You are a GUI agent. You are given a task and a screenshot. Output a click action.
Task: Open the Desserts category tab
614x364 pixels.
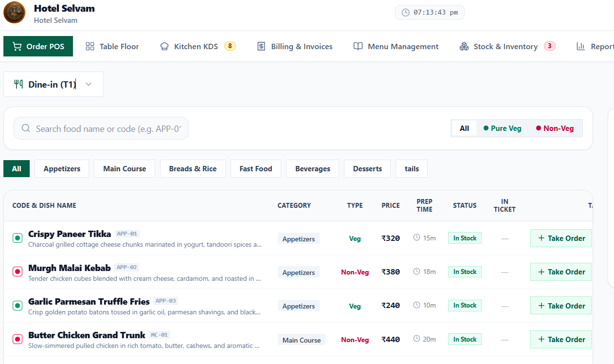point(367,169)
